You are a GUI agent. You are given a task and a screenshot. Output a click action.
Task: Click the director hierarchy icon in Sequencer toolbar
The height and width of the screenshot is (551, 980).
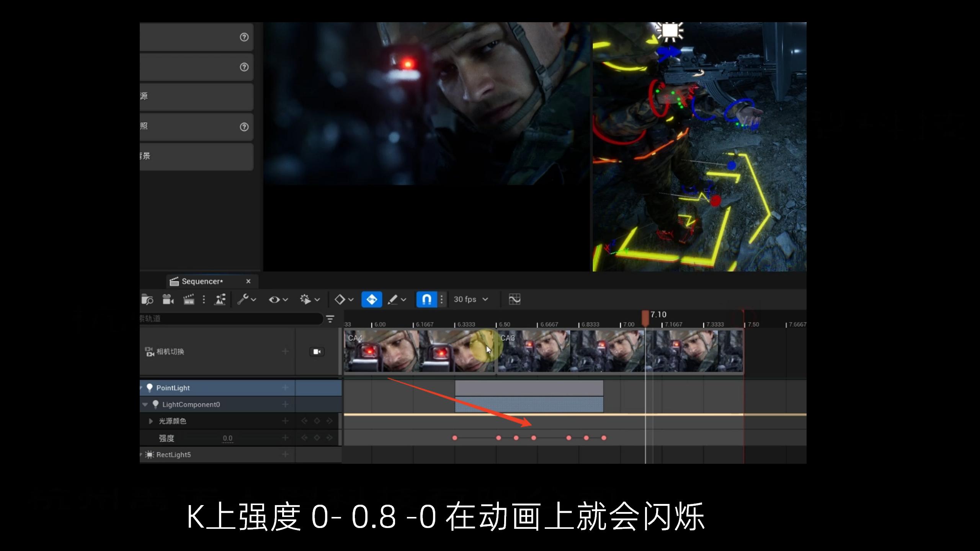click(220, 299)
